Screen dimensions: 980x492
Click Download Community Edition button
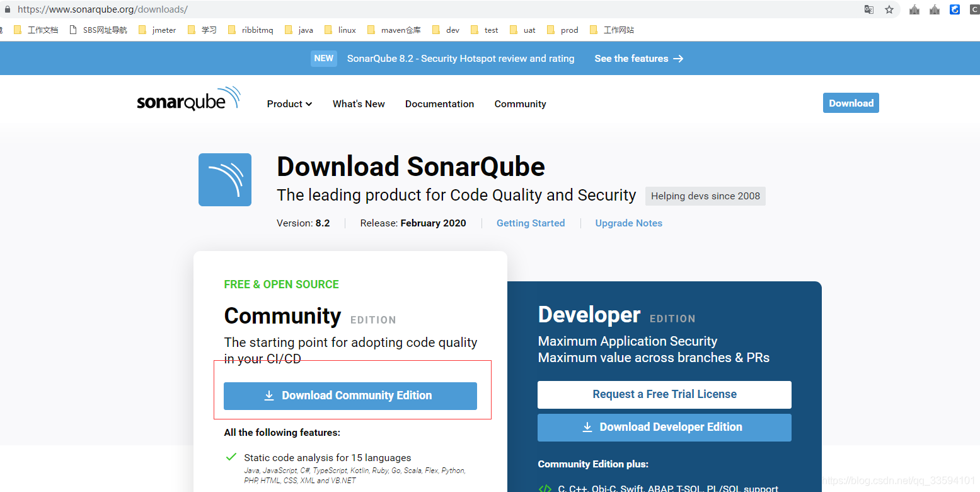(x=350, y=395)
